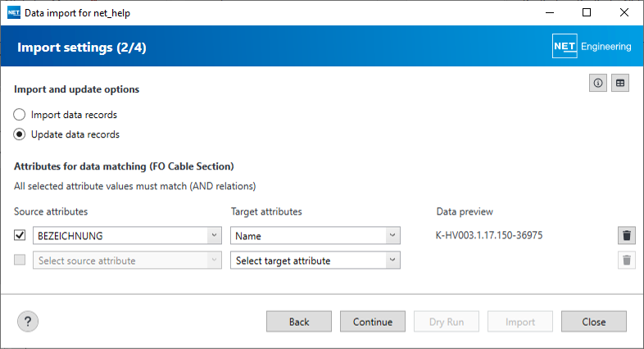Click the data preview value K-HV003.1.17.150-36975
This screenshot has width=644, height=349.
coord(489,236)
